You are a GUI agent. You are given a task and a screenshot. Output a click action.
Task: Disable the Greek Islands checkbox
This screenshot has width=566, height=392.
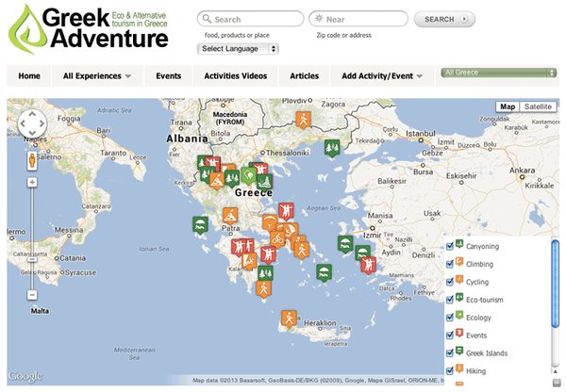(451, 353)
